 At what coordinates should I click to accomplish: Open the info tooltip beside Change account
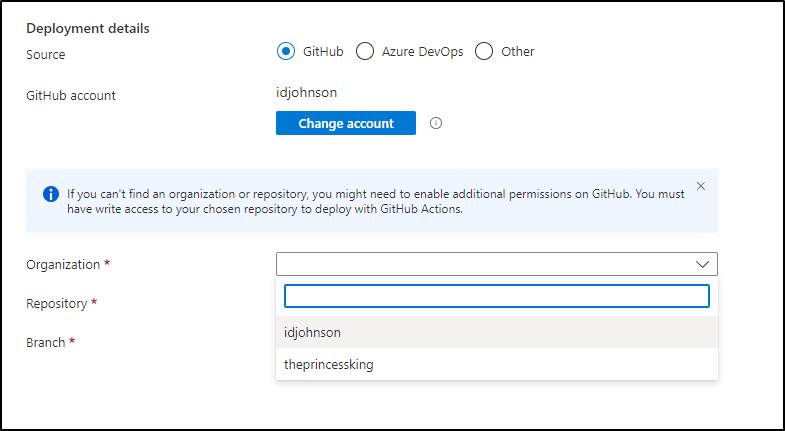coord(436,123)
